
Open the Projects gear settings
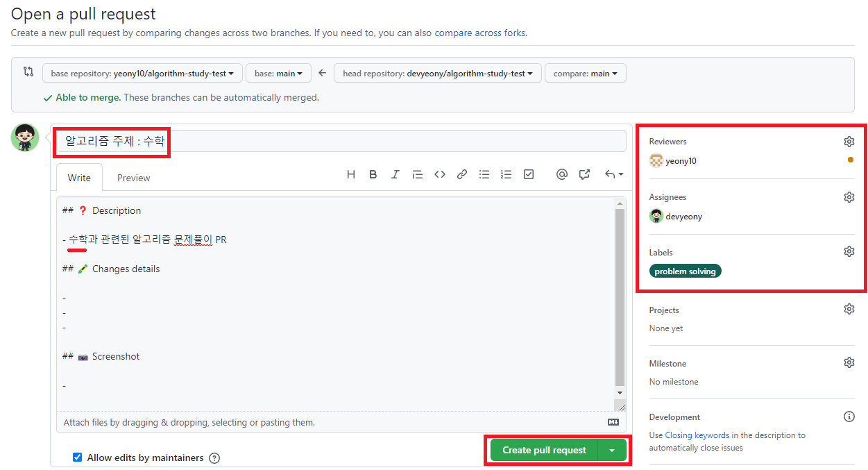point(849,309)
